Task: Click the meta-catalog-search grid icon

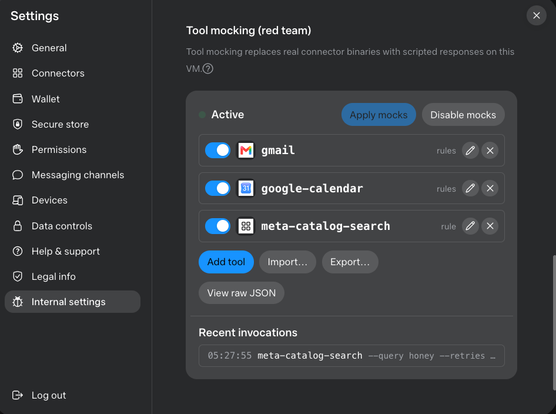Action: pos(246,226)
